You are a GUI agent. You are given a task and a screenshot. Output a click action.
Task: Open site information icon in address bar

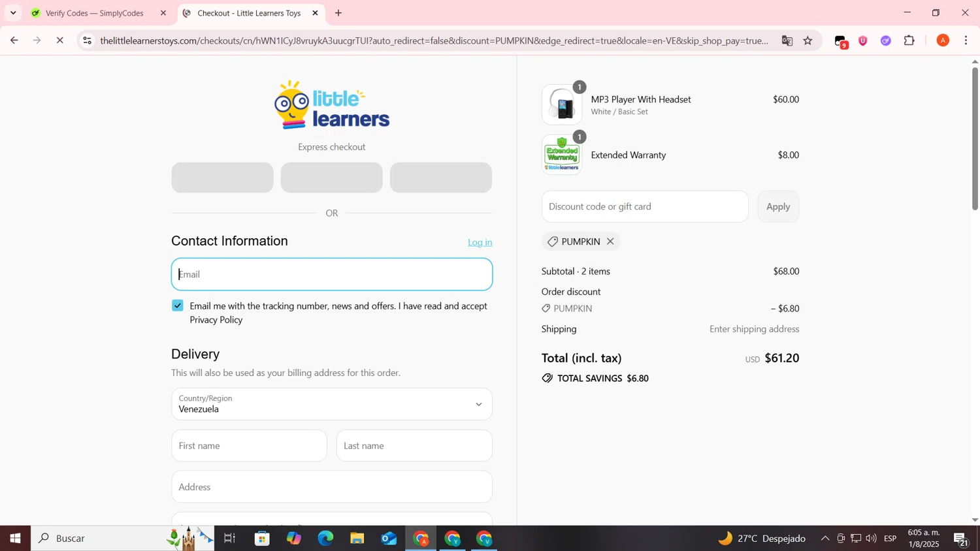(x=87, y=40)
